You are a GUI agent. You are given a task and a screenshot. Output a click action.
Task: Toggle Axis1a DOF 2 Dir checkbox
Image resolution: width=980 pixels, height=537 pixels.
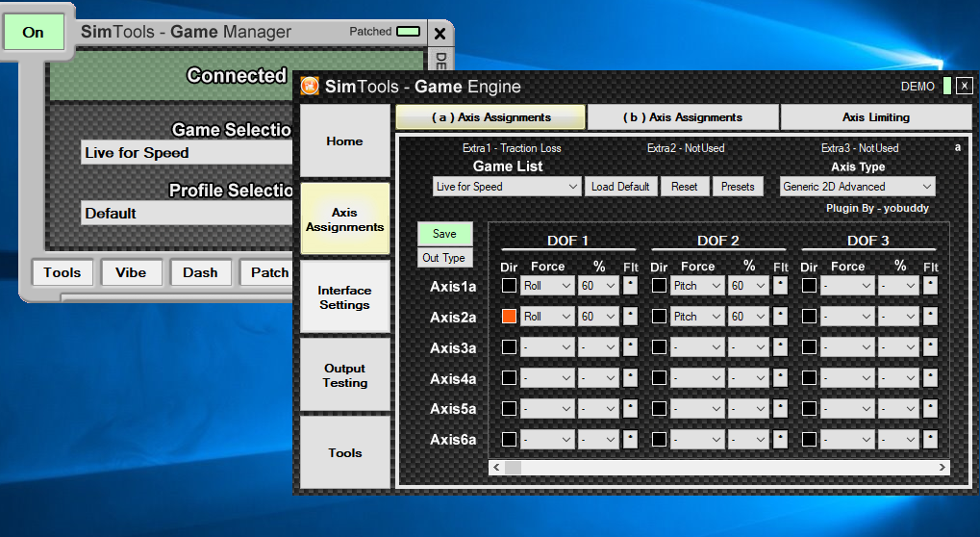pos(660,286)
